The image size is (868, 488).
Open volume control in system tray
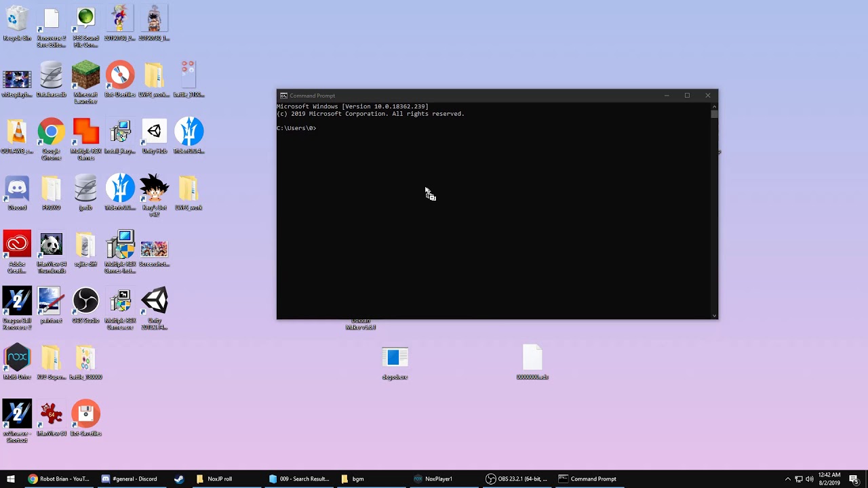pos(810,479)
